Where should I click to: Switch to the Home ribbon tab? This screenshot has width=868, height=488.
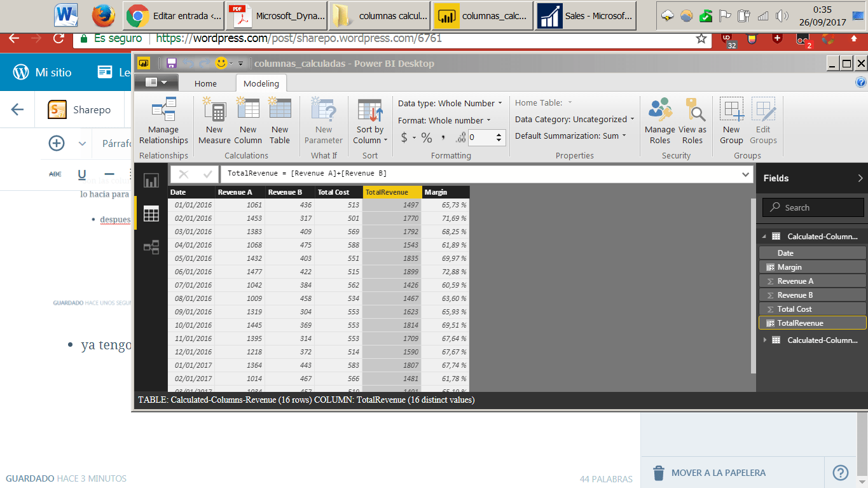point(205,83)
